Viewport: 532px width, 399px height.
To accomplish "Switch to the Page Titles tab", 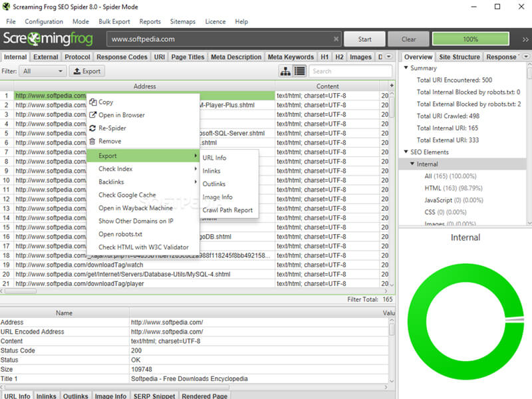I will (188, 57).
